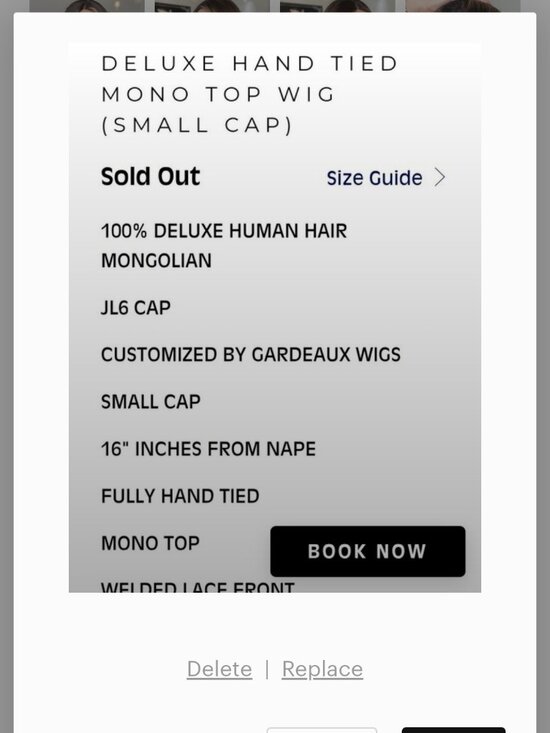Replace the uploaded image
550x733 pixels.
pyautogui.click(x=322, y=669)
